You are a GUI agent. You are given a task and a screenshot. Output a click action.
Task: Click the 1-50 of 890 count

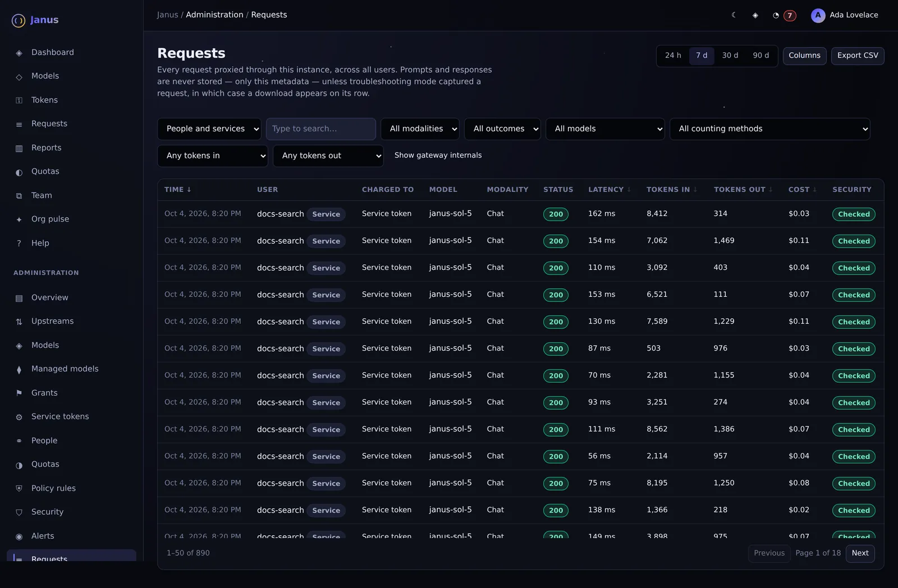[188, 553]
